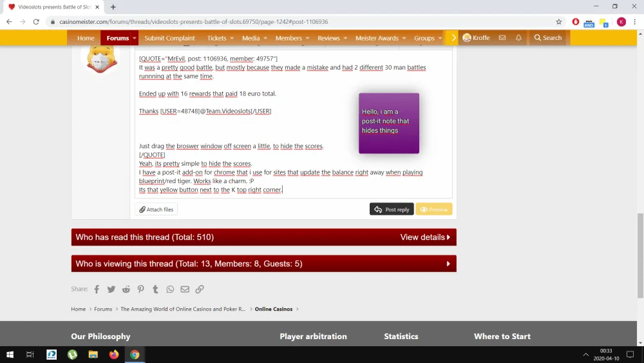Go back in browser history
The image size is (644, 363).
tap(9, 22)
